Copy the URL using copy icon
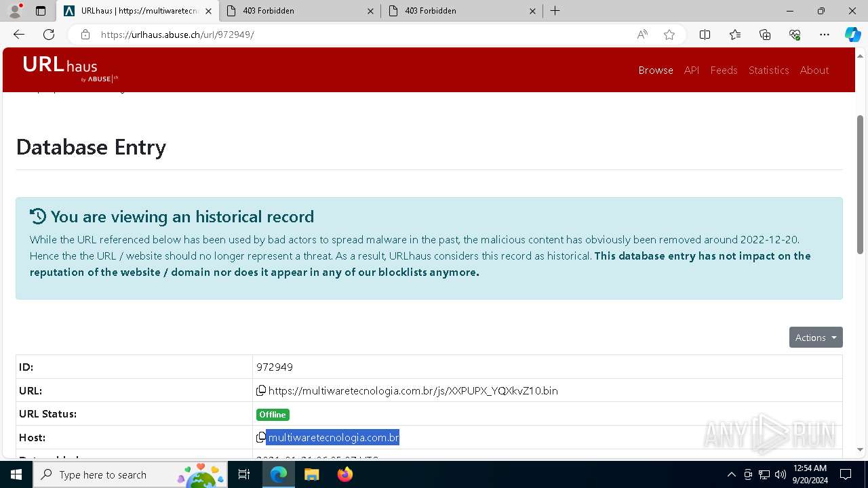 pos(261,390)
